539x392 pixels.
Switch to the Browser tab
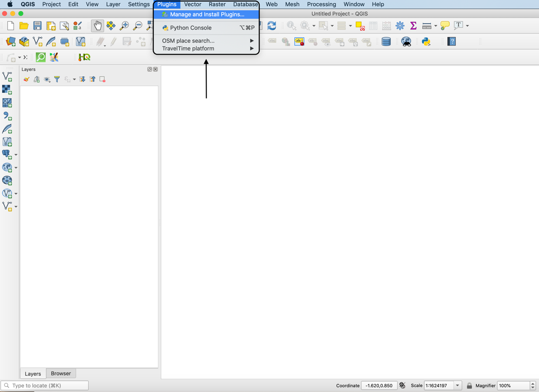[61, 373]
